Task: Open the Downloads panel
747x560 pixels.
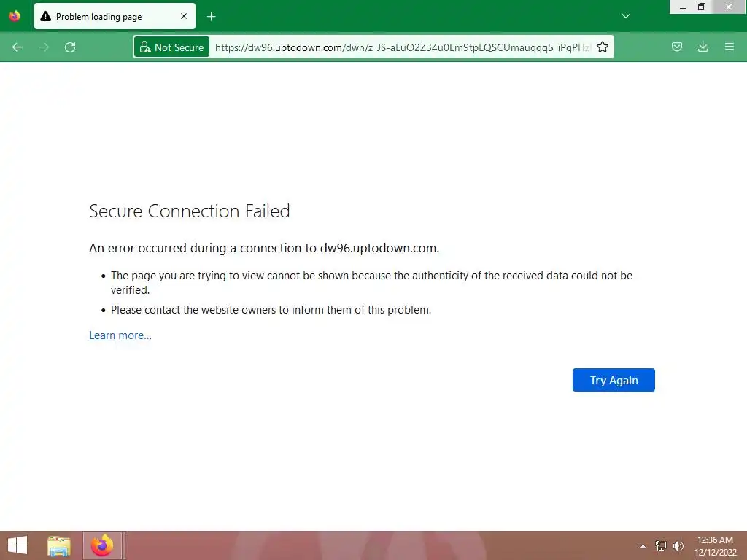Action: [x=703, y=47]
